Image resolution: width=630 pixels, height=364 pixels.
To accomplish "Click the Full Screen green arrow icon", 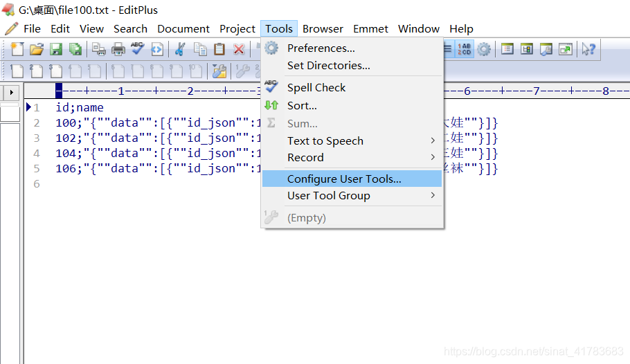I will [x=566, y=49].
